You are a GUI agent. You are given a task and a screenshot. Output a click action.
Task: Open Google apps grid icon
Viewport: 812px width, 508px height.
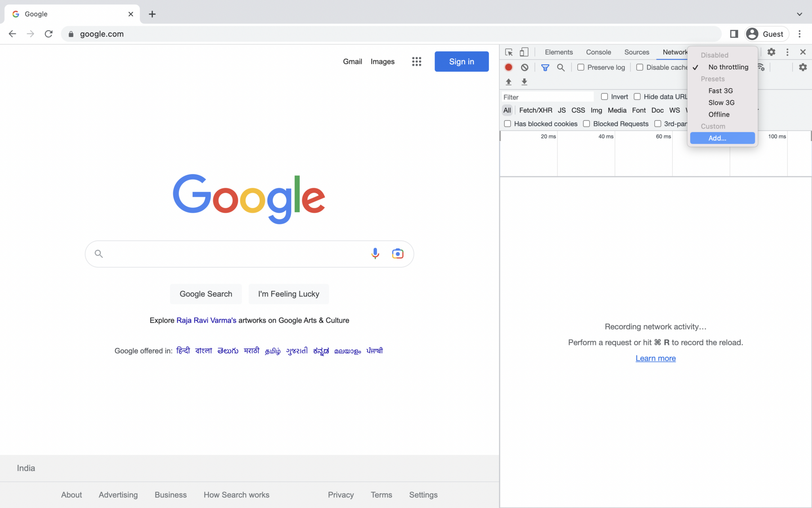click(416, 62)
